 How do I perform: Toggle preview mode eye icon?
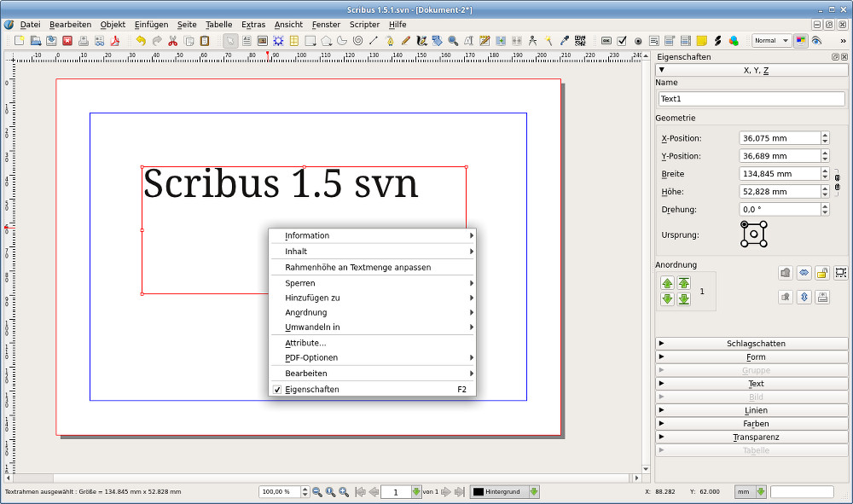tap(816, 41)
